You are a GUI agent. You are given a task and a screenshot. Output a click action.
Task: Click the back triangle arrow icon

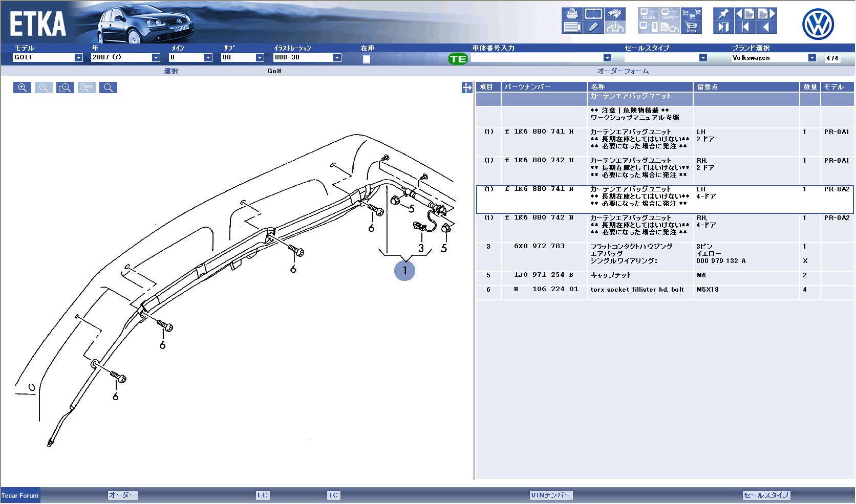point(766,27)
